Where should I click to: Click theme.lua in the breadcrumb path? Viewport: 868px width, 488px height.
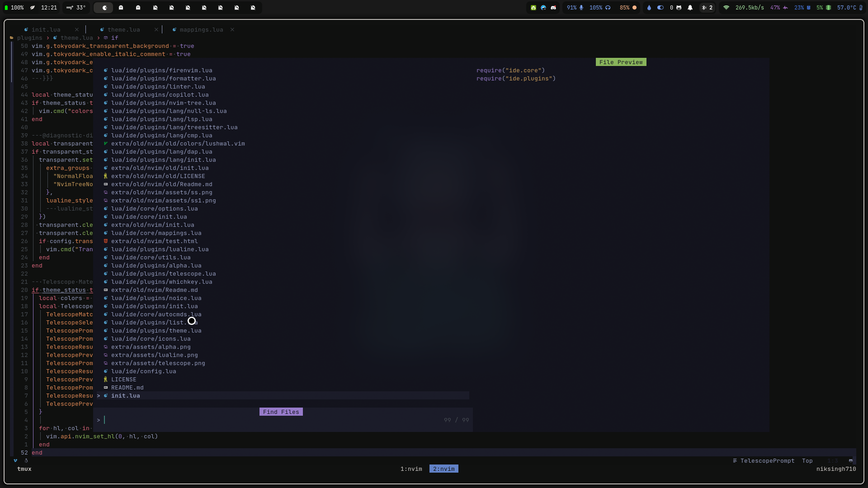tap(76, 38)
